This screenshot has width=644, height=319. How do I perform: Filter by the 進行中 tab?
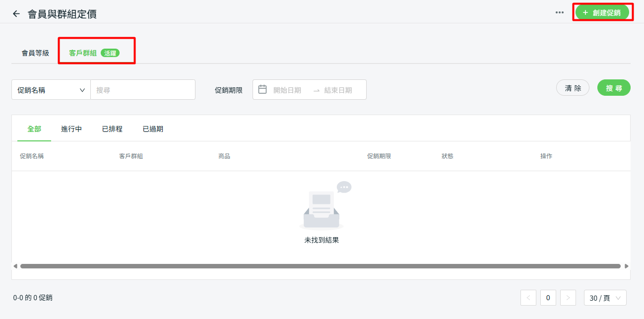click(71, 129)
